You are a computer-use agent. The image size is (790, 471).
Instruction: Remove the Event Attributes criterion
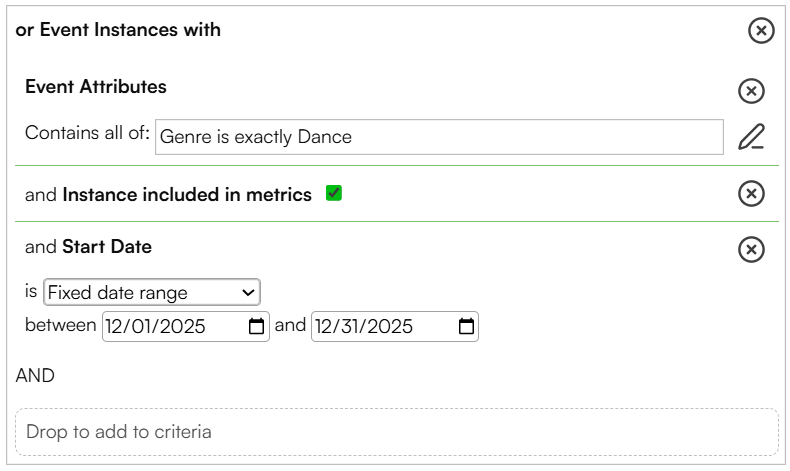click(x=751, y=91)
